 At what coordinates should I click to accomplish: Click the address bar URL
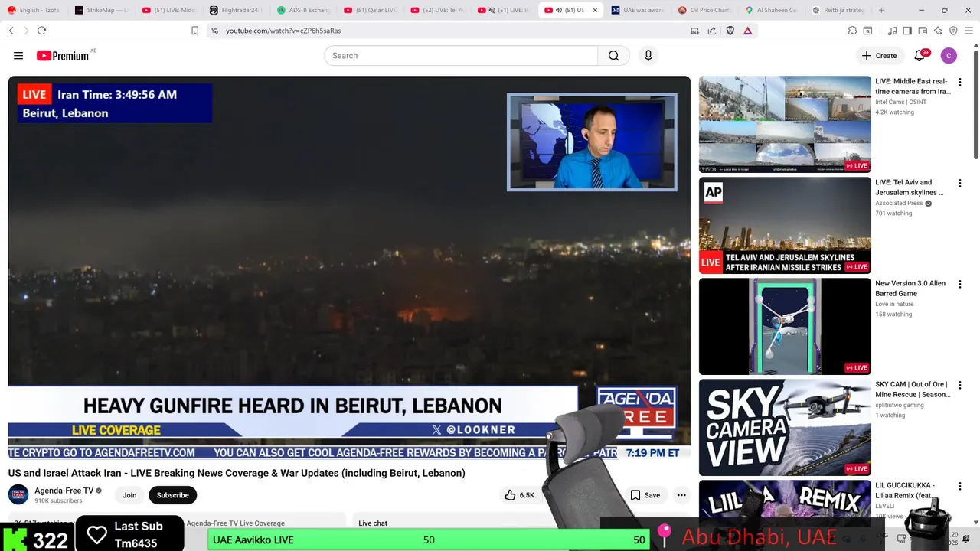283,31
